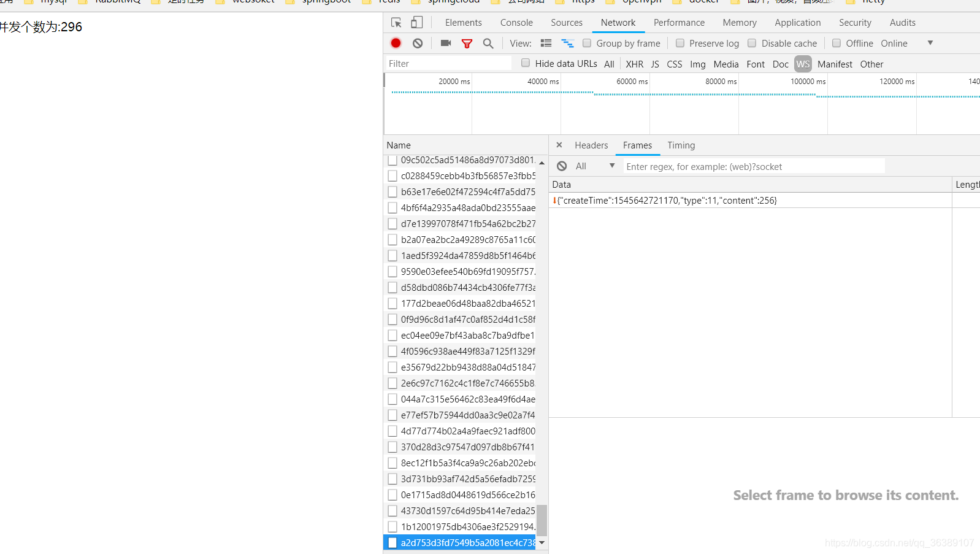Close the request details pane with X
This screenshot has height=554, width=980.
coord(559,145)
